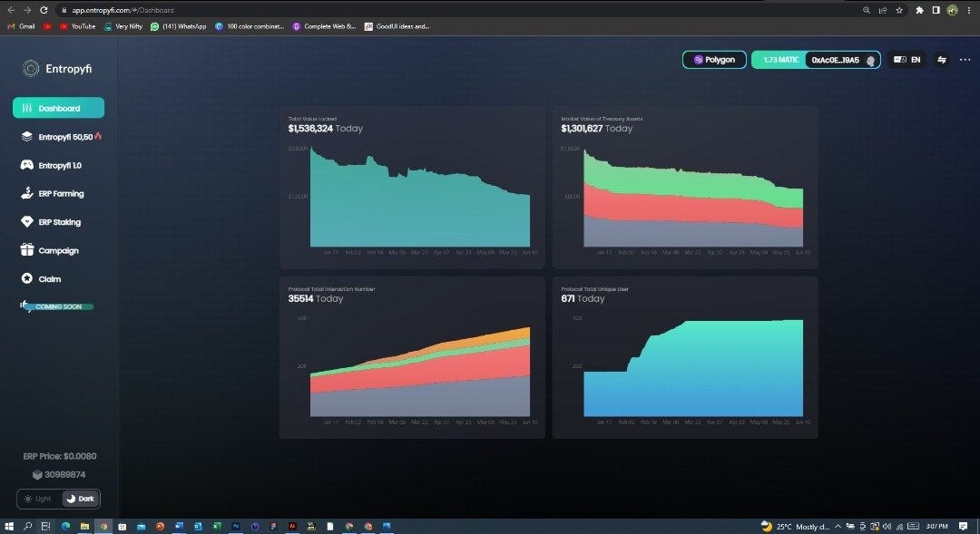The image size is (980, 534).
Task: Click the star badge icon for Claim
Action: tap(27, 278)
